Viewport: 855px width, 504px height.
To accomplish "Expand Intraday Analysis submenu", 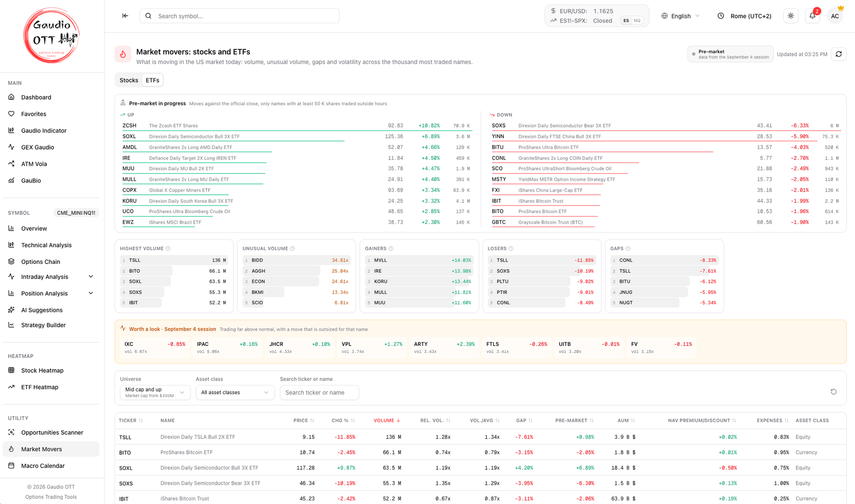I will click(91, 277).
